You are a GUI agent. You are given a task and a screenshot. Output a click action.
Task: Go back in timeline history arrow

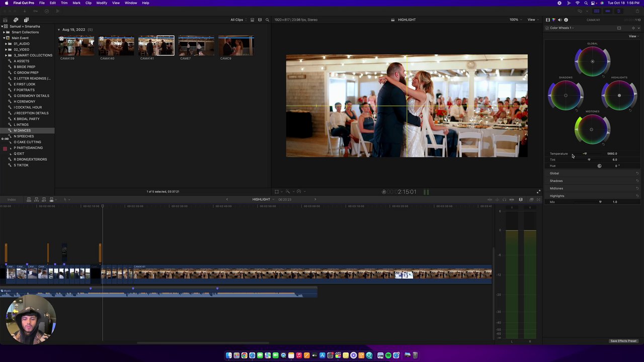click(x=227, y=200)
